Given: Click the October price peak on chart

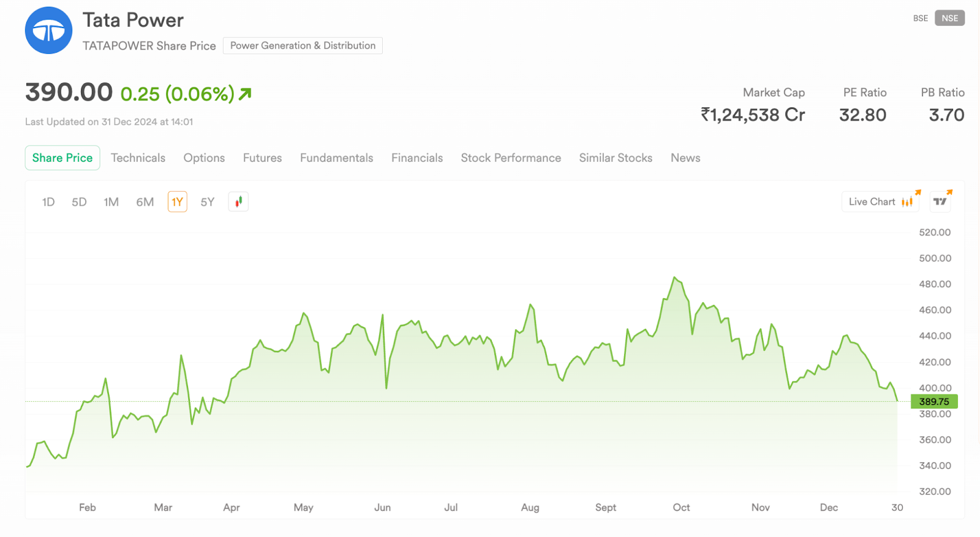Looking at the screenshot, I should [674, 277].
